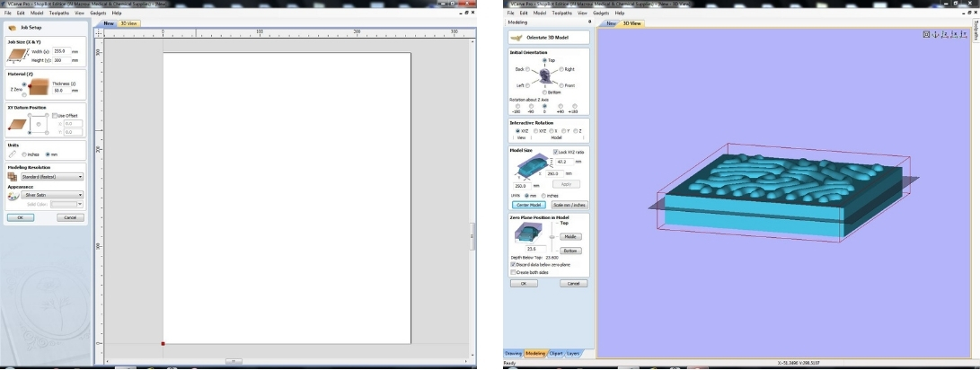Toggle the Lock XYZ ratio checkbox

tap(554, 153)
